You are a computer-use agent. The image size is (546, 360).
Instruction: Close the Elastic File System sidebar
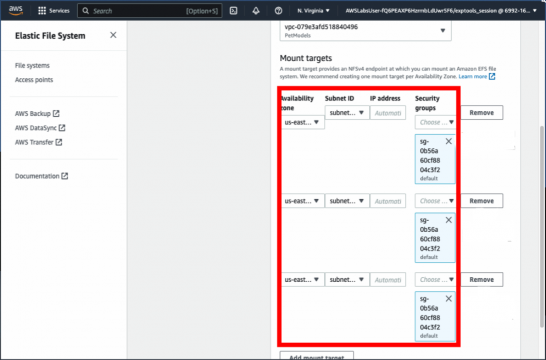113,35
